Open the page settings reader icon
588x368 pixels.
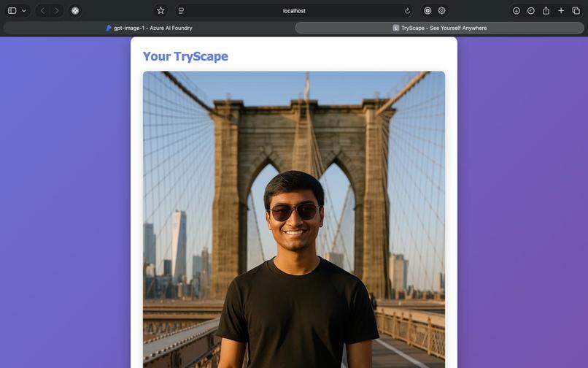pyautogui.click(x=182, y=11)
